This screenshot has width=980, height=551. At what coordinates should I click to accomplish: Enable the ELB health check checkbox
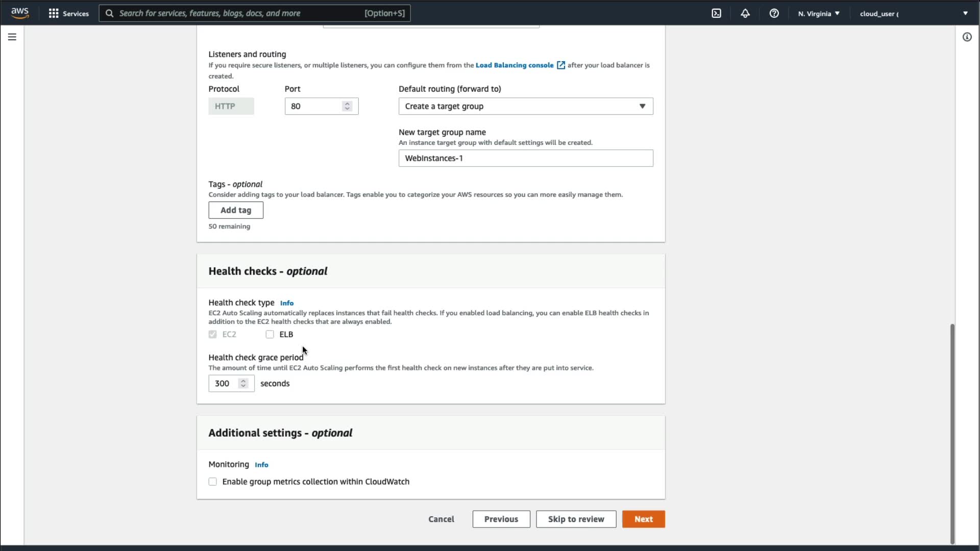tap(269, 335)
